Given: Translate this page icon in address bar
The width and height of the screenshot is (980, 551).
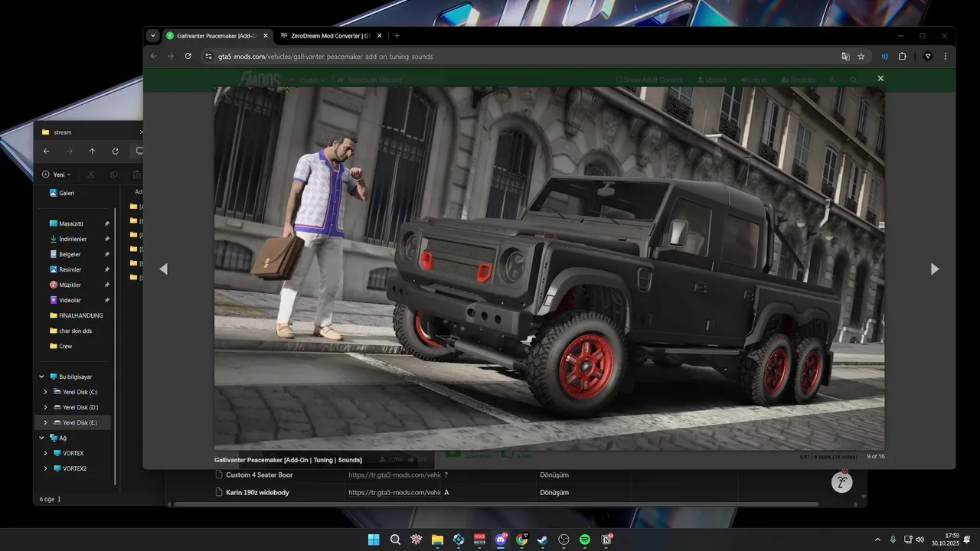Looking at the screenshot, I should (845, 56).
